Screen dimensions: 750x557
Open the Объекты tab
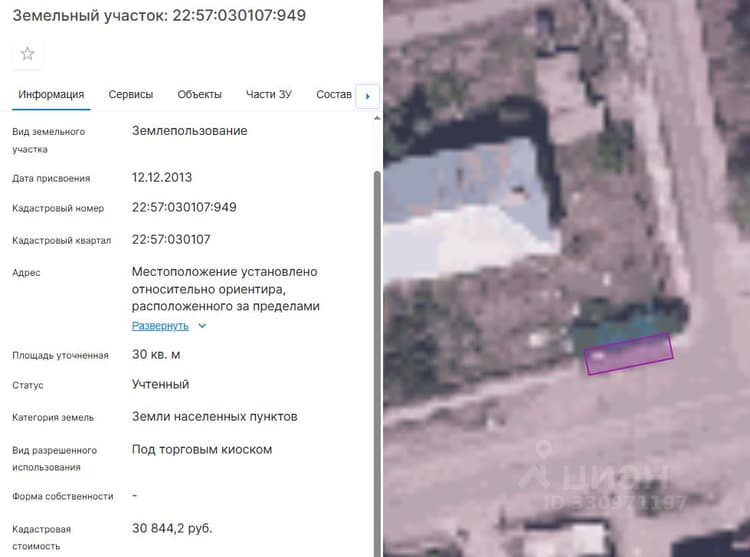point(199,95)
